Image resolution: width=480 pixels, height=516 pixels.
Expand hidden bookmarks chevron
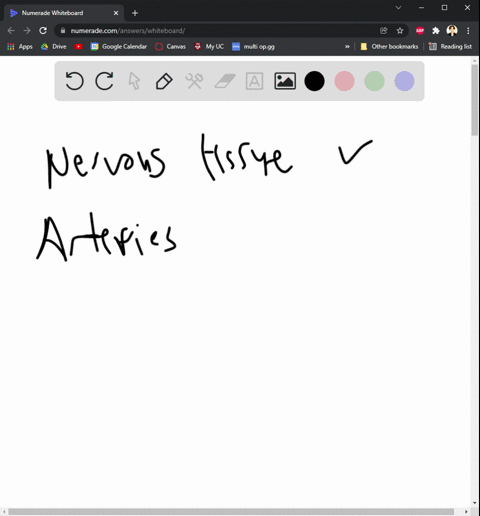(347, 47)
